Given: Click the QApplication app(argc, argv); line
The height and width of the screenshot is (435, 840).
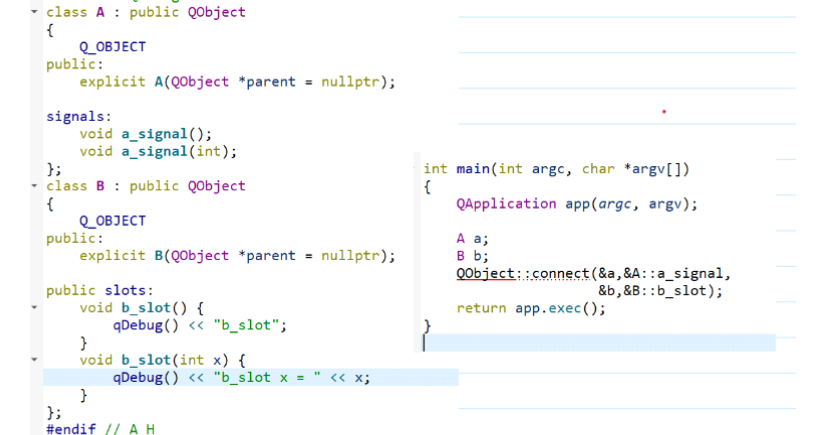Looking at the screenshot, I should pos(577,204).
